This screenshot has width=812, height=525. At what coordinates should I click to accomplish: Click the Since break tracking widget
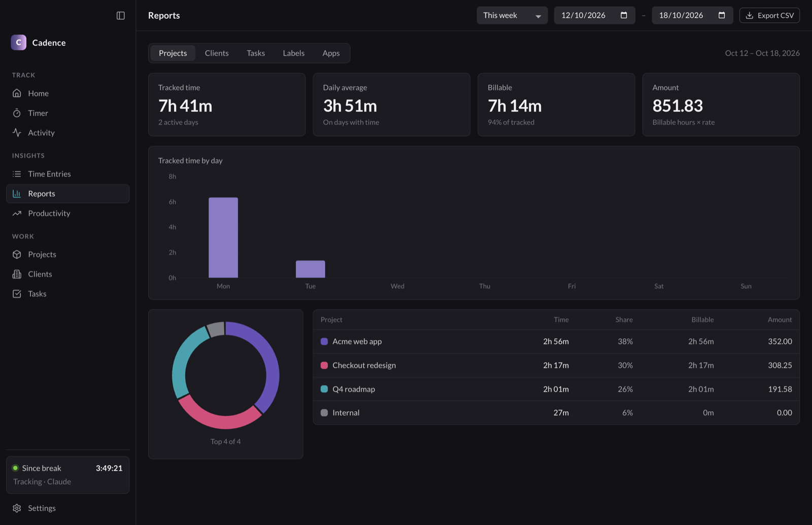[67, 475]
